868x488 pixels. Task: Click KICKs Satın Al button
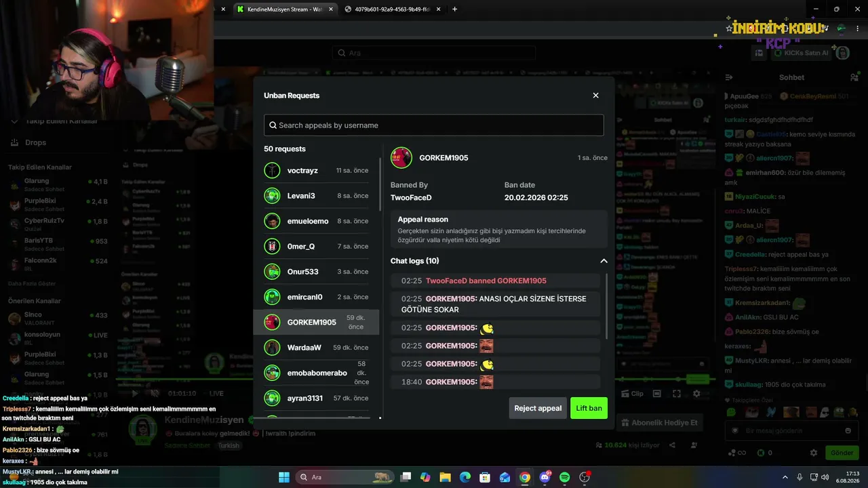801,53
